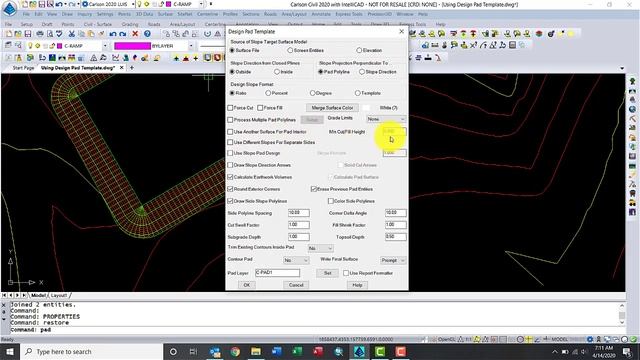This screenshot has height=360, width=640.
Task: Open the Grading ribbon tab
Action: [130, 24]
